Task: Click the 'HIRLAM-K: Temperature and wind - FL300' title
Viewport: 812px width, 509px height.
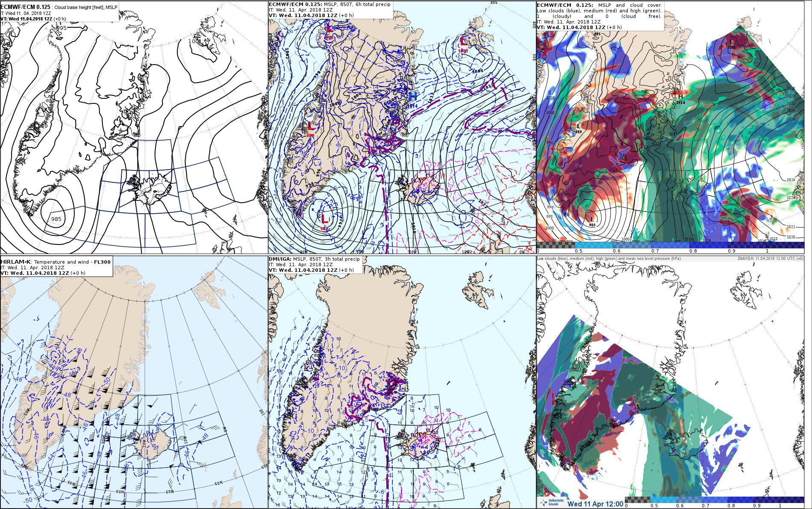Action: coord(56,262)
